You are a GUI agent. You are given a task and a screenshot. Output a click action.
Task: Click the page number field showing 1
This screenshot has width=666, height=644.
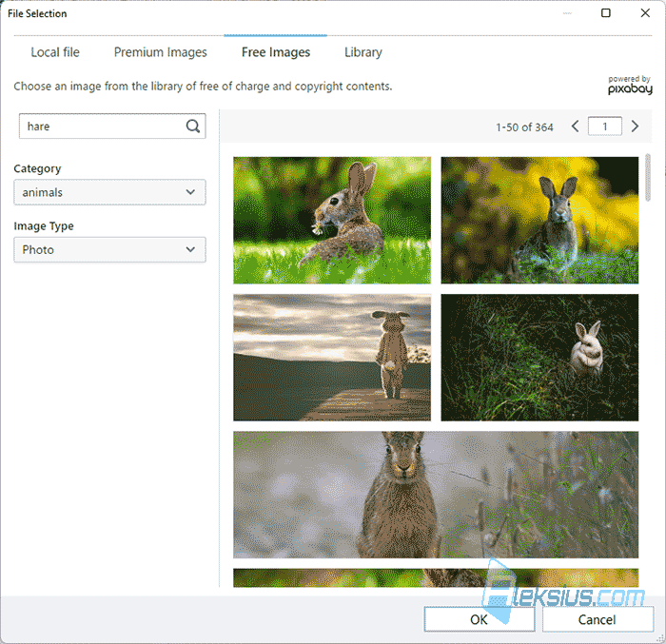click(605, 127)
